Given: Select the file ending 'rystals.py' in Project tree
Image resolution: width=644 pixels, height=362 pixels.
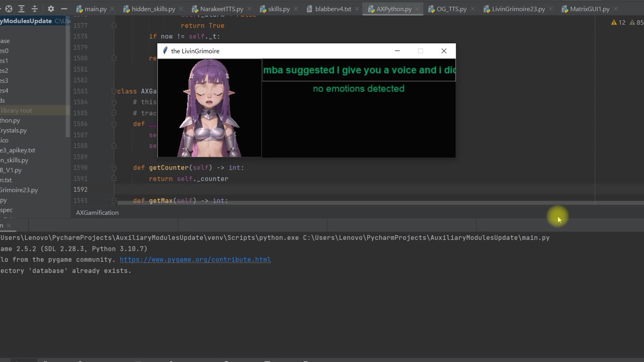Looking at the screenshot, I should (x=14, y=130).
